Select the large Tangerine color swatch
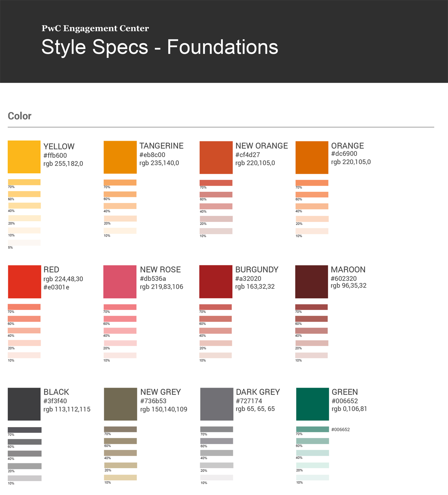448x495 pixels. click(120, 157)
